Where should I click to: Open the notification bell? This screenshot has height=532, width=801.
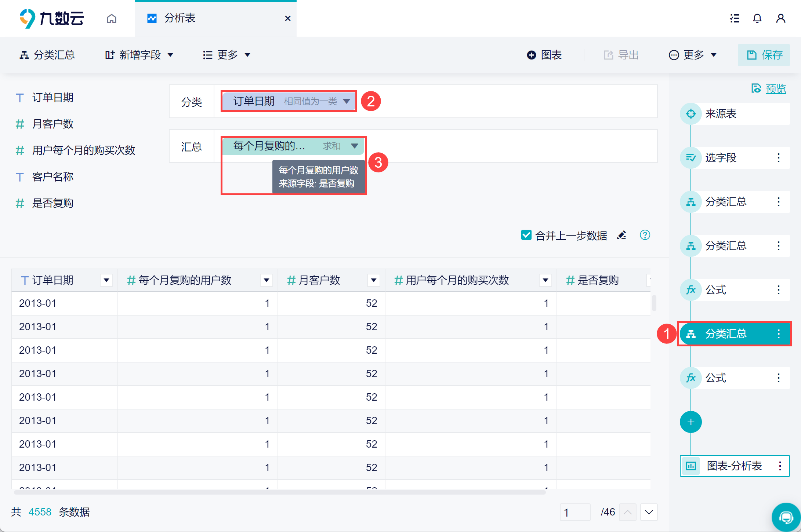tap(757, 18)
